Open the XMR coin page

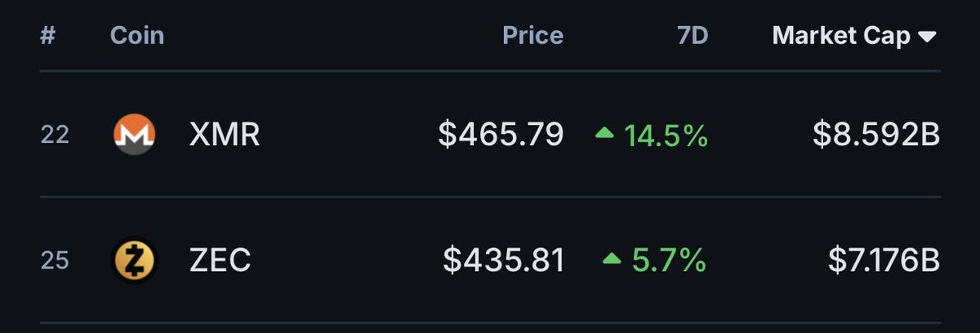click(225, 135)
